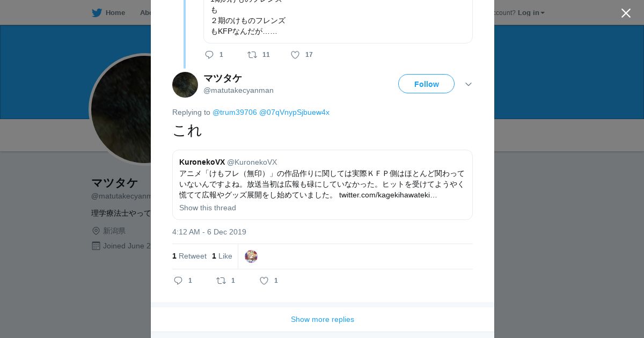View the 1 Retweet list
The height and width of the screenshot is (338, 644).
[189, 256]
